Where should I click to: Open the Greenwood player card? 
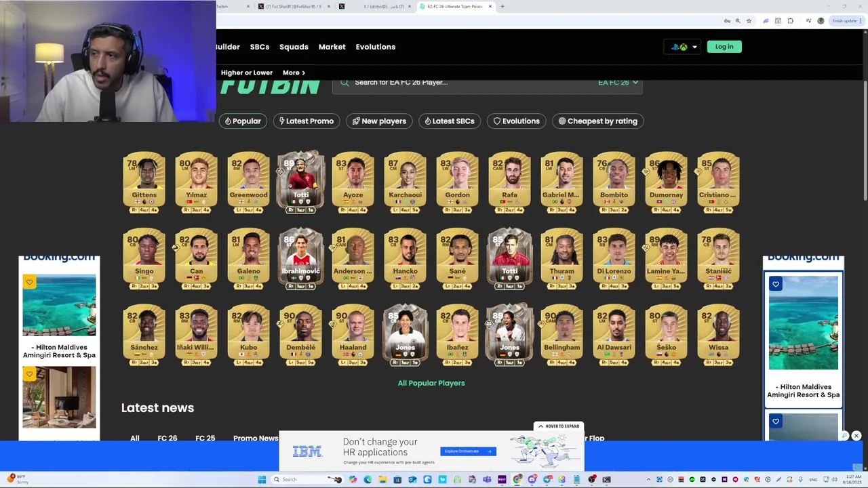click(x=248, y=183)
